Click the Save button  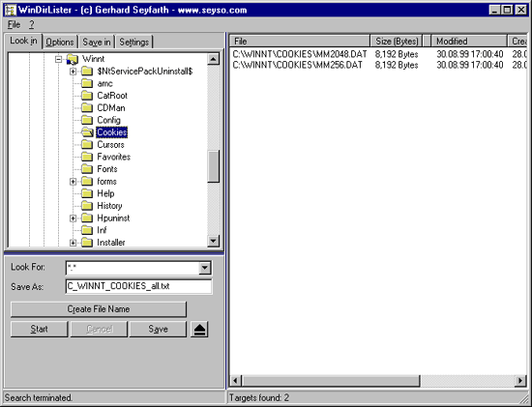[x=158, y=329]
